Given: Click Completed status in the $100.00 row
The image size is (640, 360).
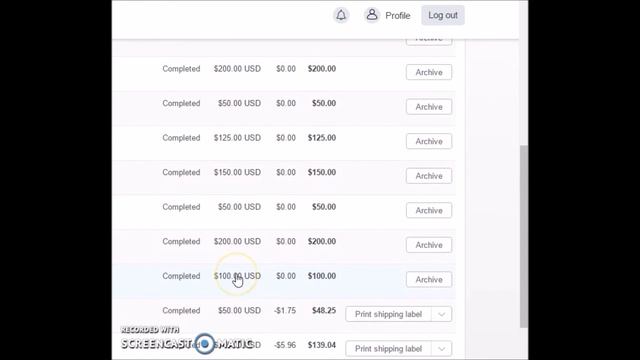Looking at the screenshot, I should (x=181, y=276).
